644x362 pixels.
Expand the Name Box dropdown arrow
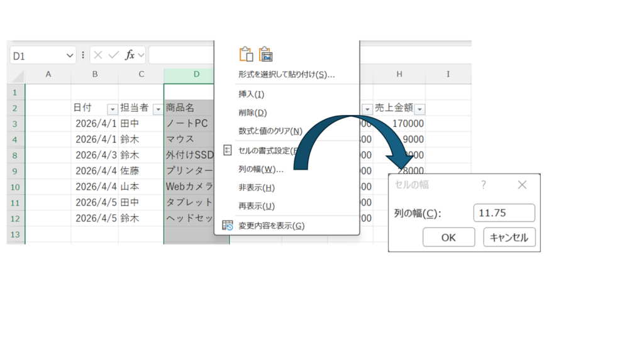(x=70, y=55)
